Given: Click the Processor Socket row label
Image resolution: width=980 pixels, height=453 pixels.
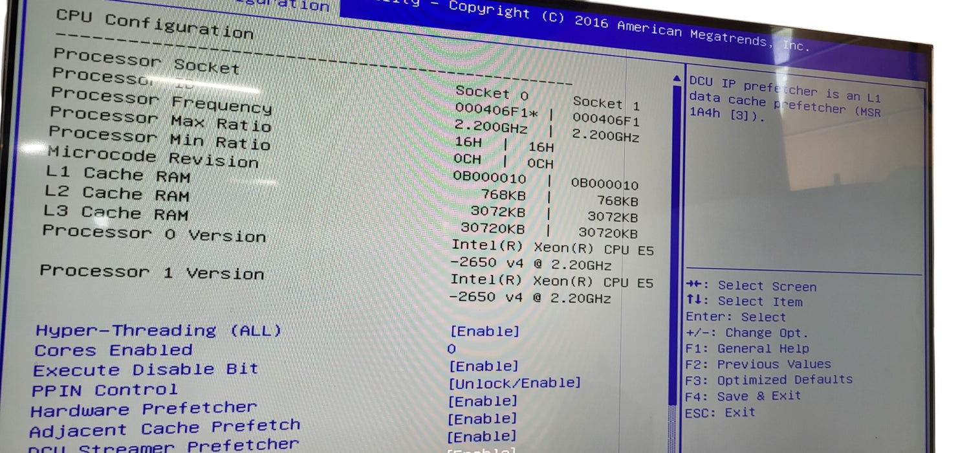Looking at the screenshot, I should (x=146, y=61).
